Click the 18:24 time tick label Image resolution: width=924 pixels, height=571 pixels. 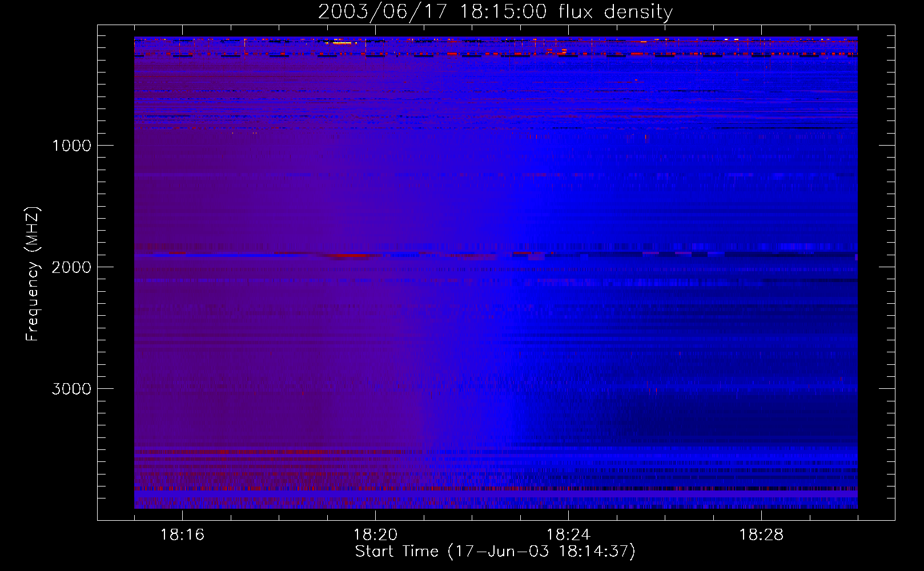tap(568, 535)
